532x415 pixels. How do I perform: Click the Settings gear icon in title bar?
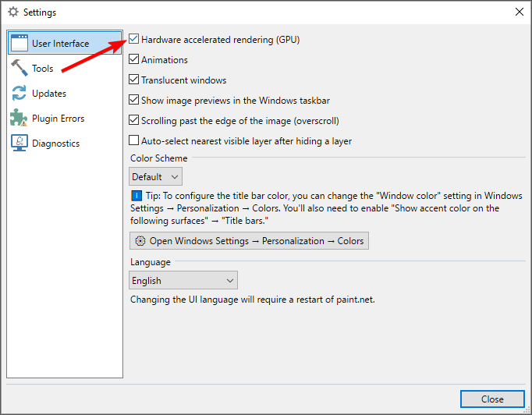pyautogui.click(x=13, y=12)
